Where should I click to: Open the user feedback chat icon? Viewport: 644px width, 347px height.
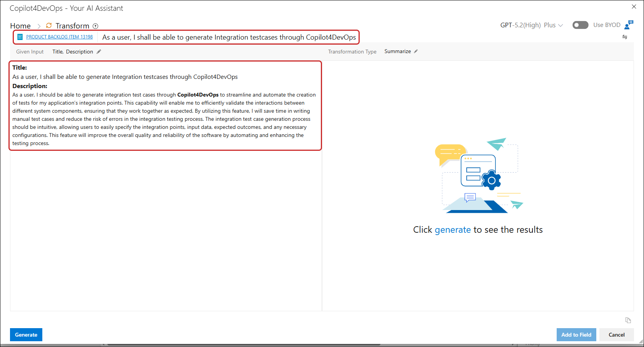click(x=629, y=25)
